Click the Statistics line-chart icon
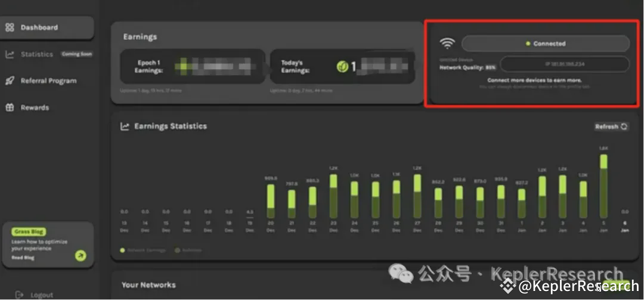Viewport: 644px width, 300px height. tap(10, 54)
